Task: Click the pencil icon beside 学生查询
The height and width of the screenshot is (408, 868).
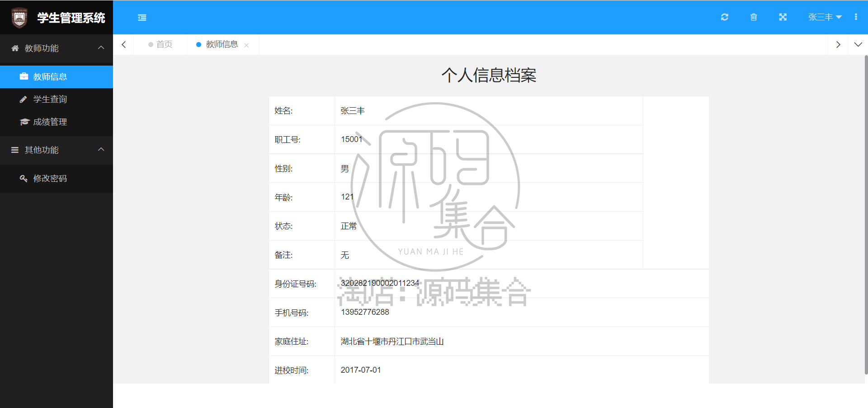Action: tap(24, 99)
